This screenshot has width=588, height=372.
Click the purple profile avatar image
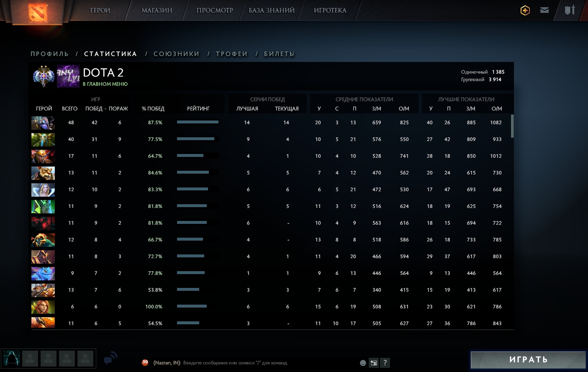tap(68, 76)
